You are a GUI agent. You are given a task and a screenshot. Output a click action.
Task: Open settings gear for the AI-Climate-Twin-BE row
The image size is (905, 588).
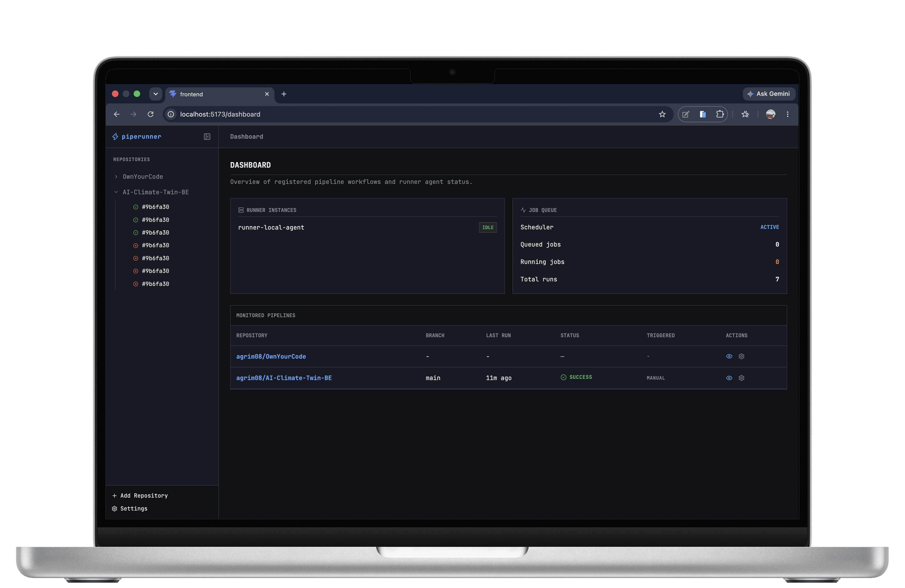tap(741, 378)
